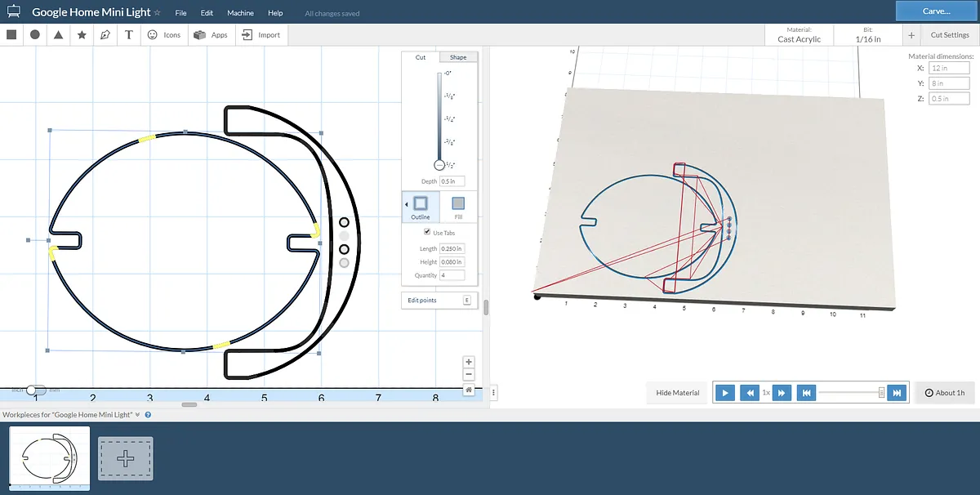Viewport: 980px width, 495px height.
Task: Select the Circle shape tool
Action: (x=35, y=35)
